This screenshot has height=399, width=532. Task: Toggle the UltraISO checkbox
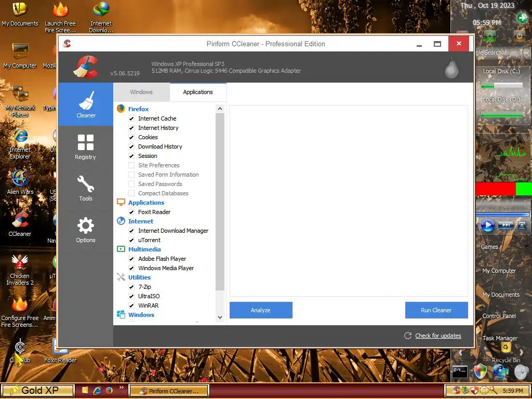(x=131, y=296)
